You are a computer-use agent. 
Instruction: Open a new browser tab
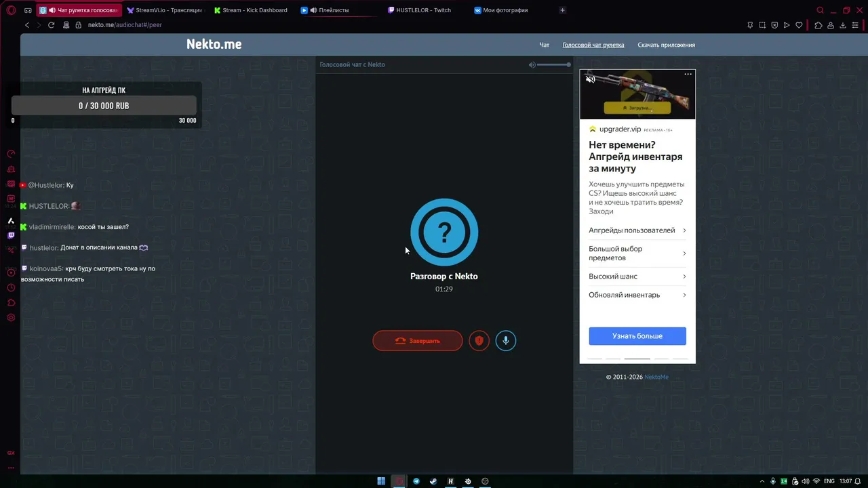click(562, 10)
